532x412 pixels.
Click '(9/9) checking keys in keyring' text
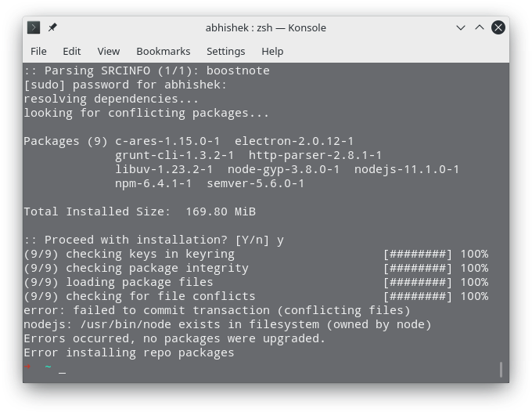pos(129,254)
